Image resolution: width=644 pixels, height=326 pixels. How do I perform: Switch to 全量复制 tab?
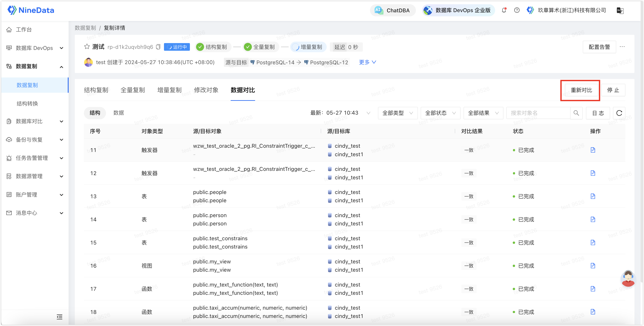point(133,90)
